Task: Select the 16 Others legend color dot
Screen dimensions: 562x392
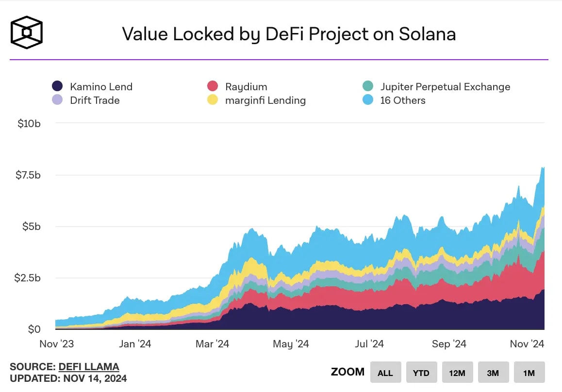Action: 367,100
